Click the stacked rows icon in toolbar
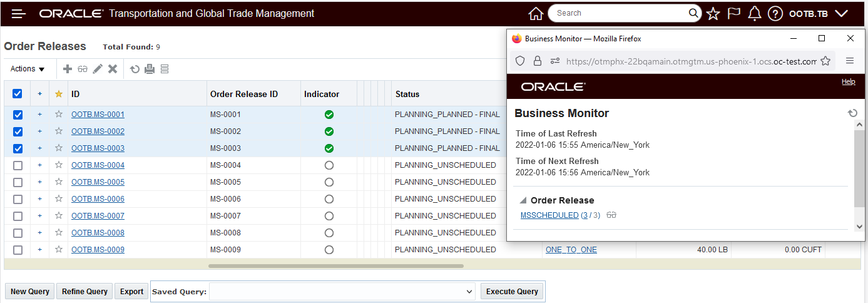The image size is (868, 303). click(165, 69)
